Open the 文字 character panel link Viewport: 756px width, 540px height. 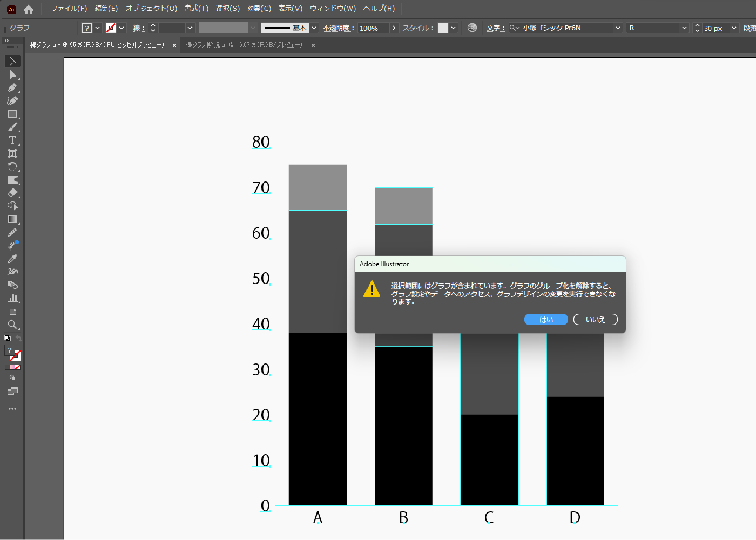pyautogui.click(x=496, y=28)
